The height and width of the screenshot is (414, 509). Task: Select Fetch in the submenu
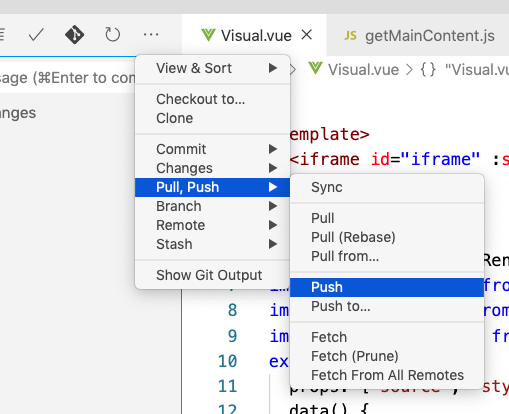pyautogui.click(x=387, y=337)
